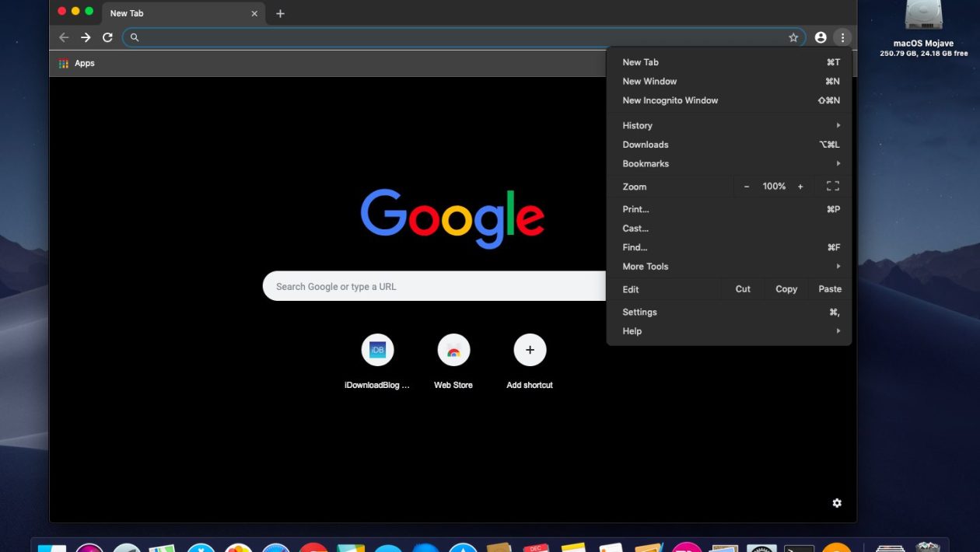Click Cut in the Edit row

743,289
